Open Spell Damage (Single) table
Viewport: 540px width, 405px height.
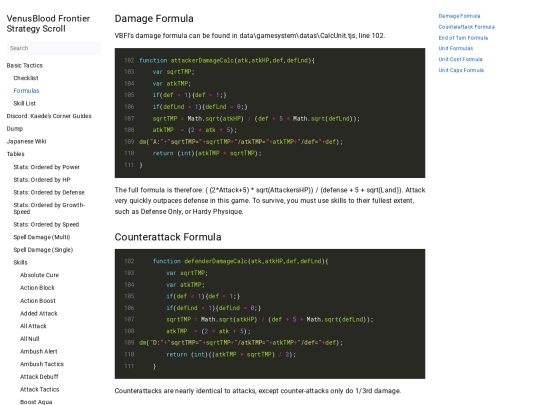point(43,250)
